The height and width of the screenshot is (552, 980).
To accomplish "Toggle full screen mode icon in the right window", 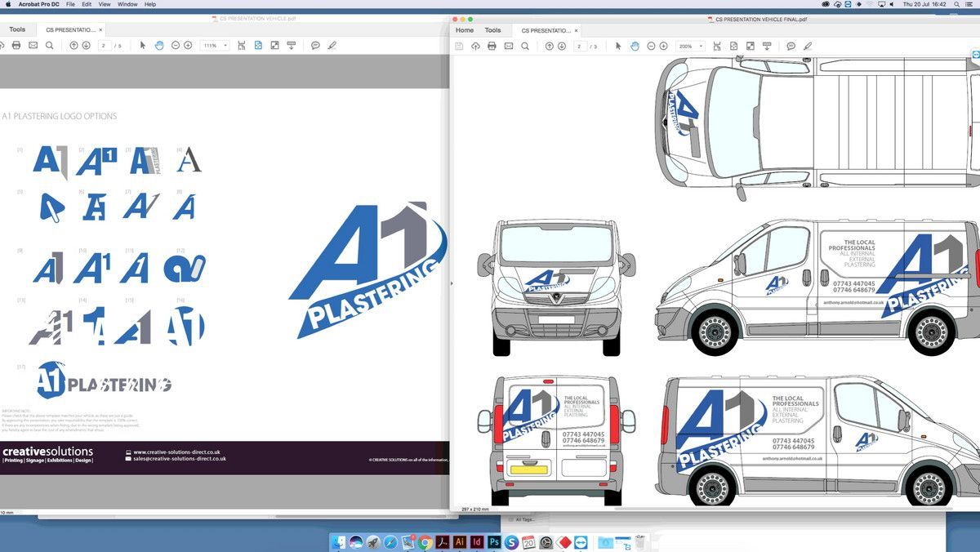I will (x=751, y=47).
